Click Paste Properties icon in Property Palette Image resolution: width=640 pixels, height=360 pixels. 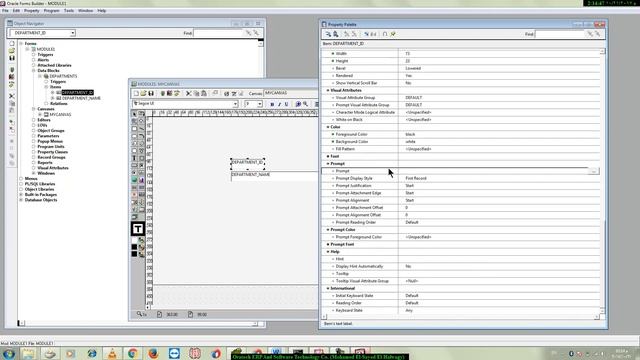(x=336, y=34)
